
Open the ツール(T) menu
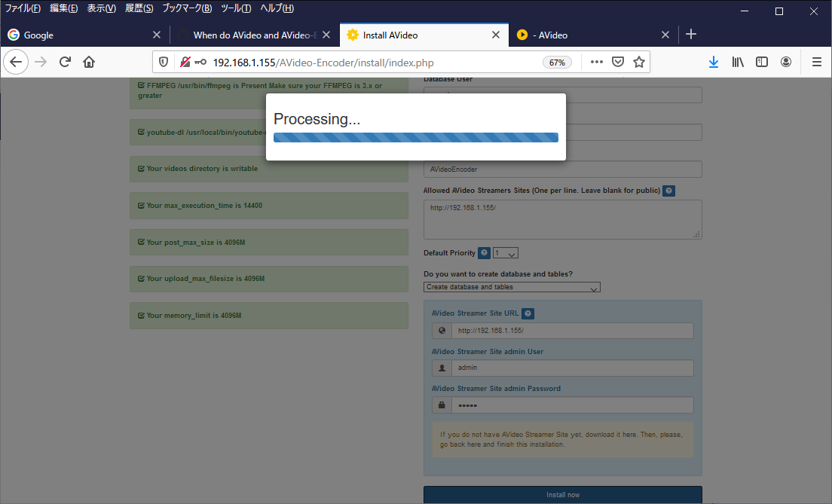pos(236,8)
